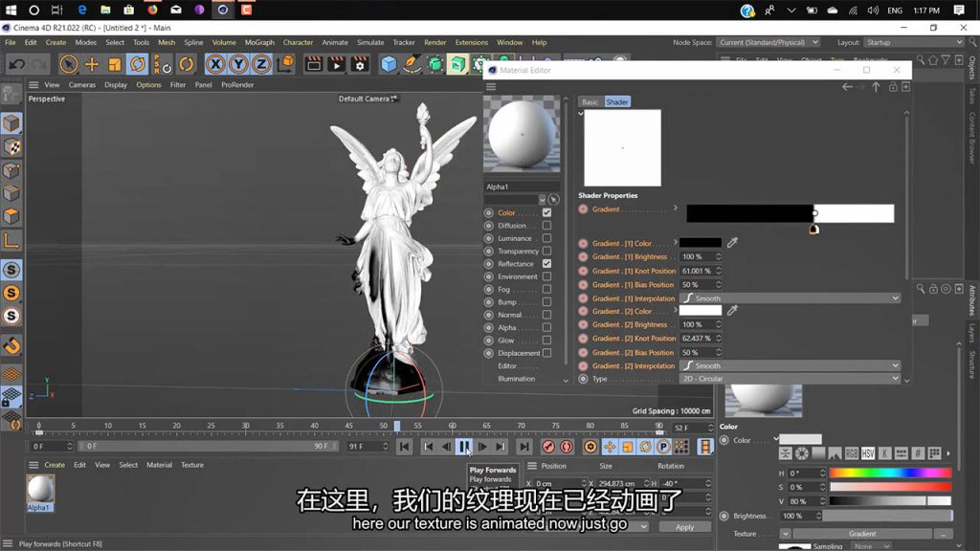Toggle the Z axis lock
980x551 pixels.
(x=261, y=64)
